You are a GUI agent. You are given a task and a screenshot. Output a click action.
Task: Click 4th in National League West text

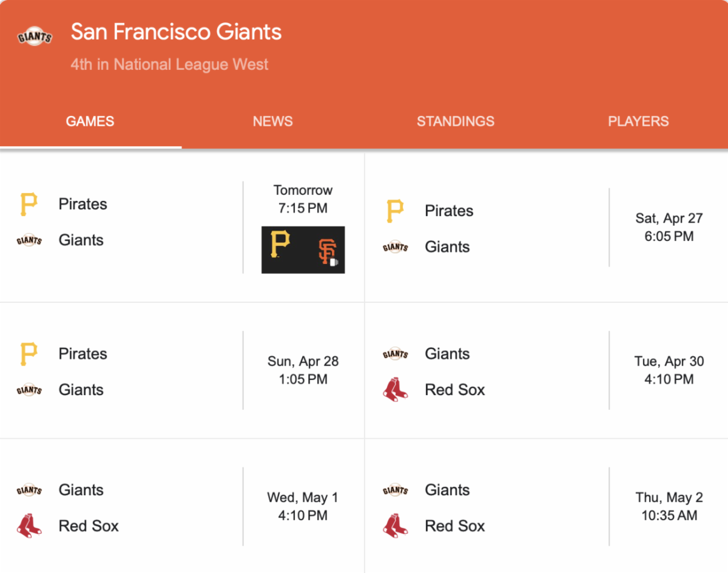pyautogui.click(x=169, y=64)
